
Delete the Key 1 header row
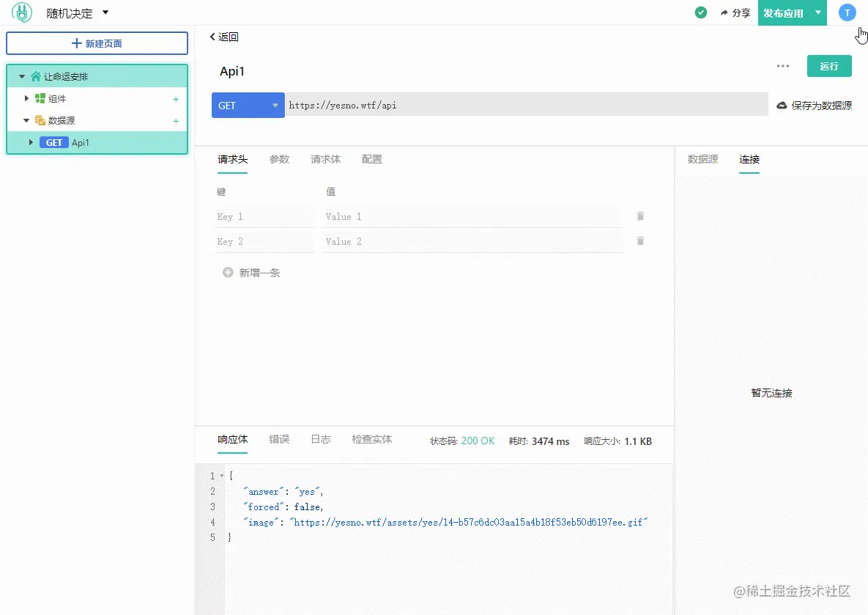tap(640, 216)
